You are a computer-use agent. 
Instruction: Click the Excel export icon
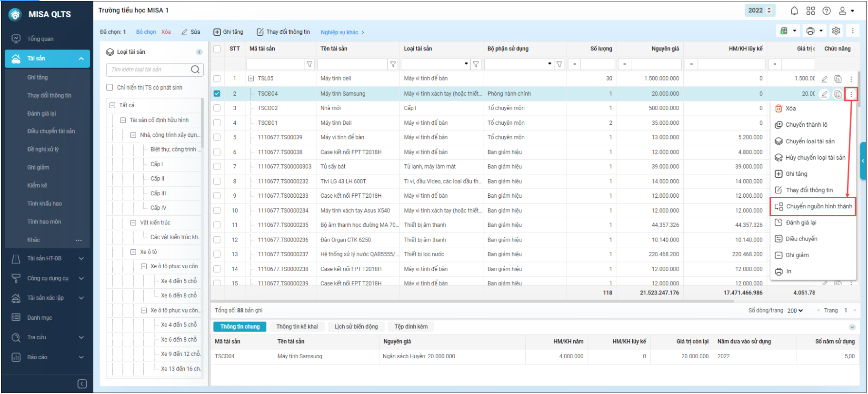pyautogui.click(x=784, y=31)
